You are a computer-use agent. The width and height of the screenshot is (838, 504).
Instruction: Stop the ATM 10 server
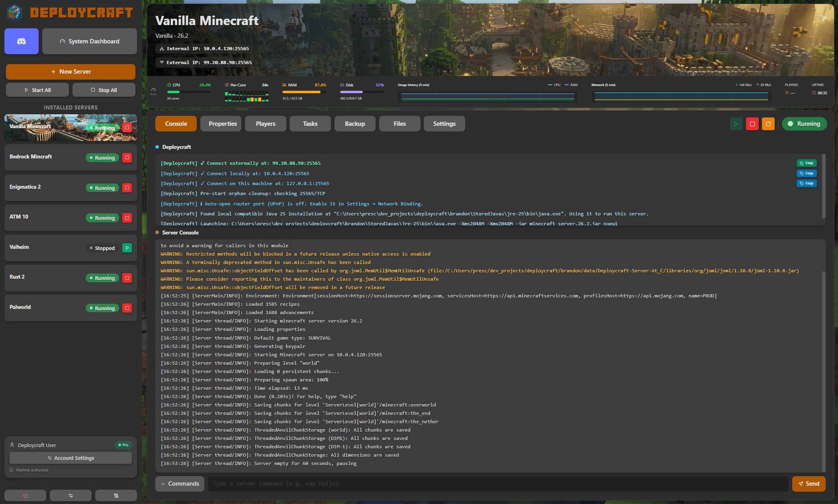click(x=127, y=218)
